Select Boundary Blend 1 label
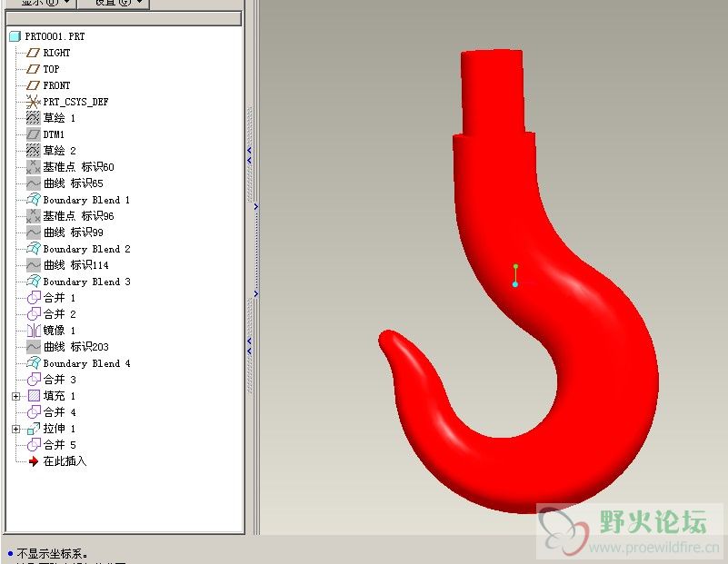Image resolution: width=728 pixels, height=564 pixels. 86,200
